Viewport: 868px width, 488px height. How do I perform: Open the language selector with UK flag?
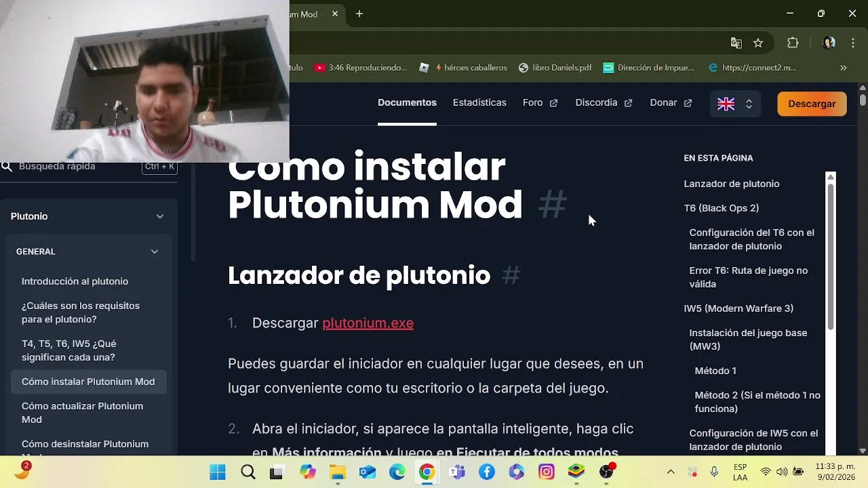point(735,104)
